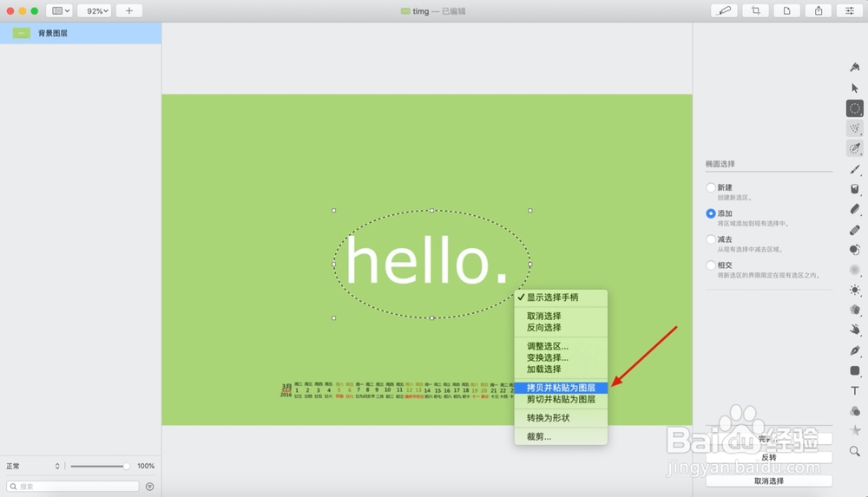The image size is (868, 497).
Task: Choose 反向选择 from the context menu
Action: pyautogui.click(x=561, y=328)
